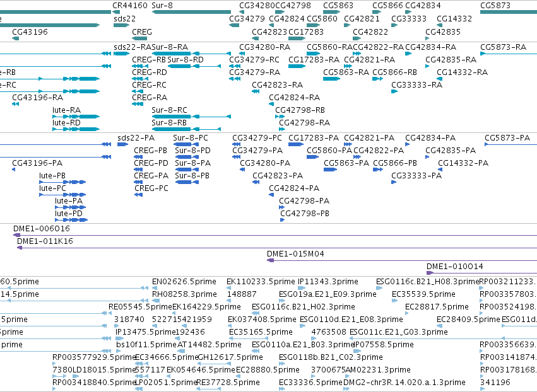Select the lute-PD protein label

click(x=69, y=214)
